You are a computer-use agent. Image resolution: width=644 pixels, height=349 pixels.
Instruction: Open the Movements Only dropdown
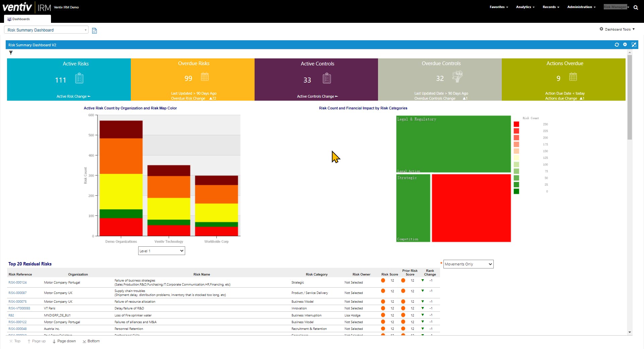pyautogui.click(x=468, y=264)
